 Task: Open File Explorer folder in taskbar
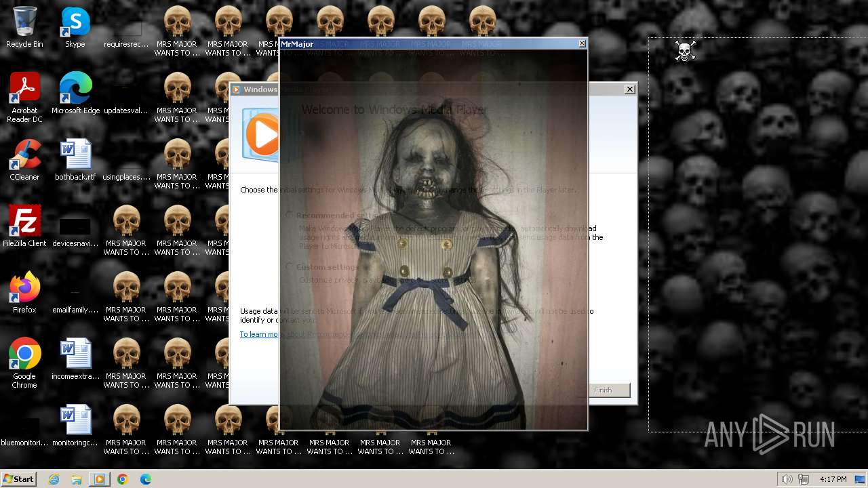[x=77, y=479]
